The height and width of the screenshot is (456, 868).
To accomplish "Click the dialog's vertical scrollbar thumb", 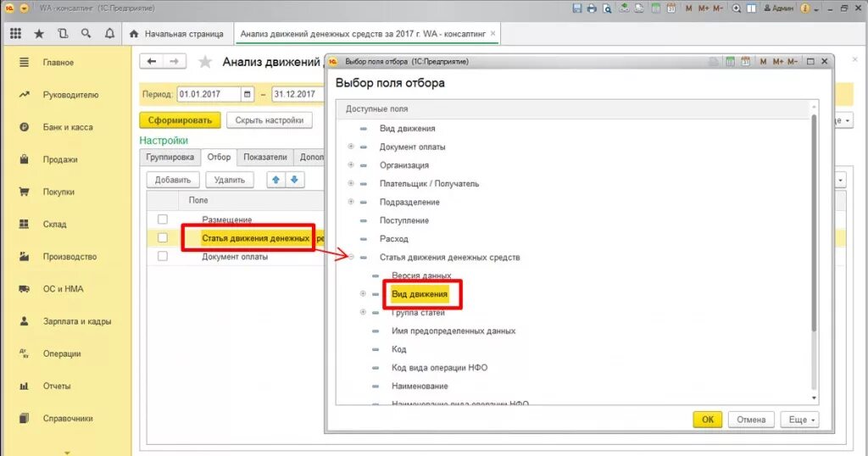I will [814, 221].
